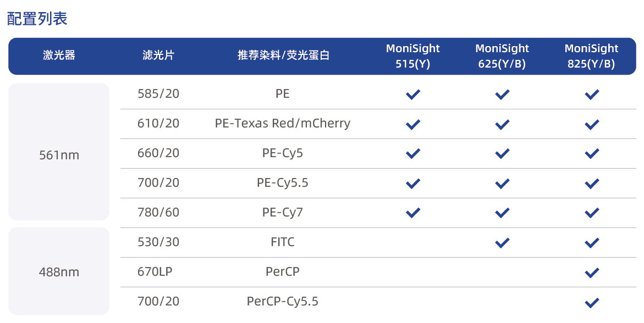Click the PE-Cy5.5 checkmark under MoniSight 515(Y)
644x323 pixels.
coord(413,183)
